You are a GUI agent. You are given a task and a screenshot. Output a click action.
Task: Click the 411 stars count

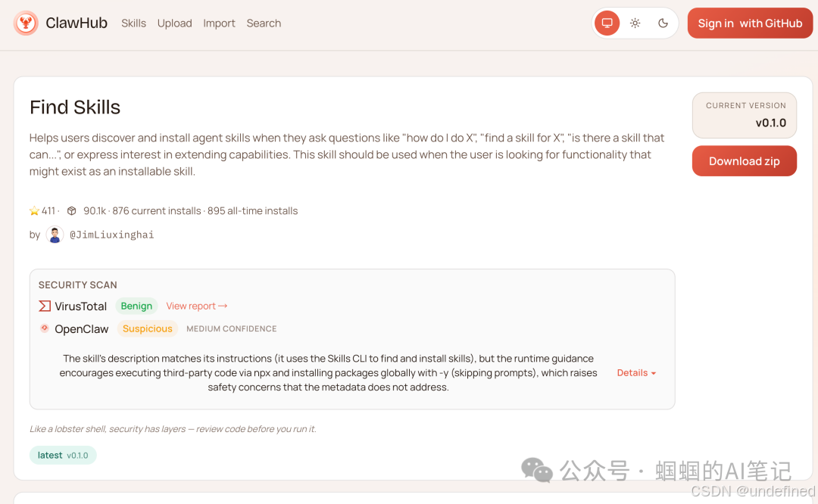tap(48, 210)
